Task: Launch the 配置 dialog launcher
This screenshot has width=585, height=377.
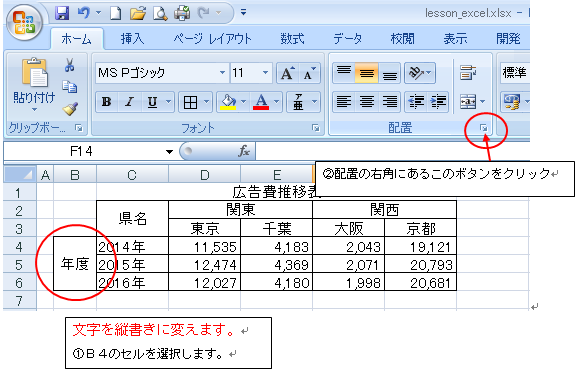Action: pyautogui.click(x=484, y=128)
